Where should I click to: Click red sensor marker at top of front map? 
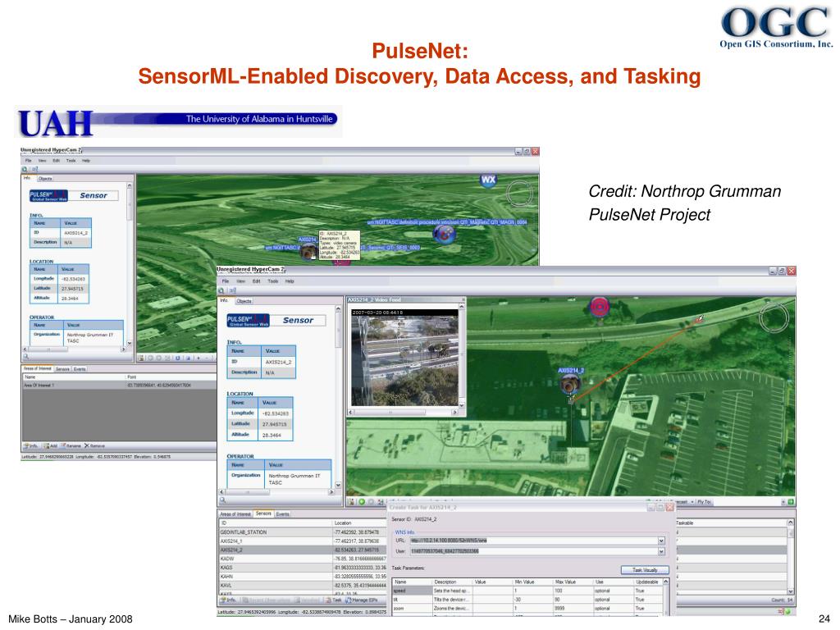(600, 307)
